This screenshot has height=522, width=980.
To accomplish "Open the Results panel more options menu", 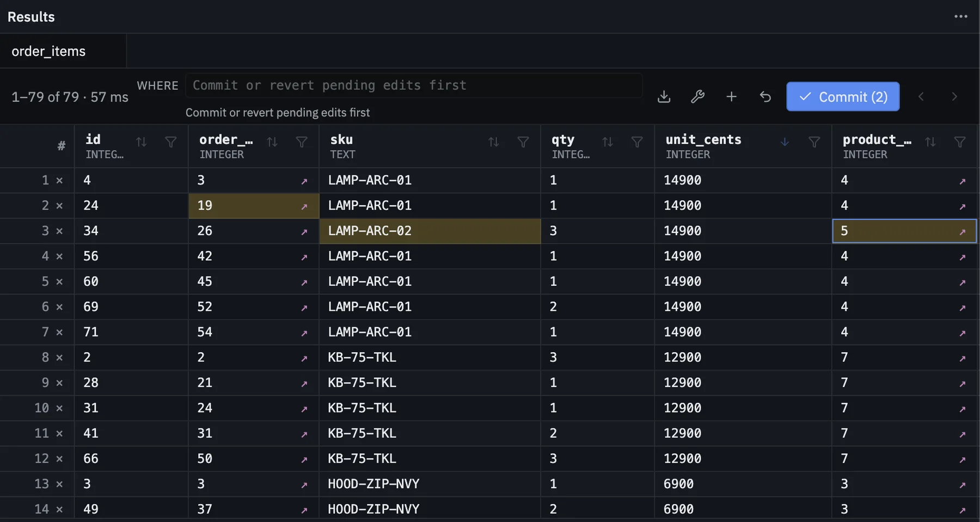I will [960, 16].
